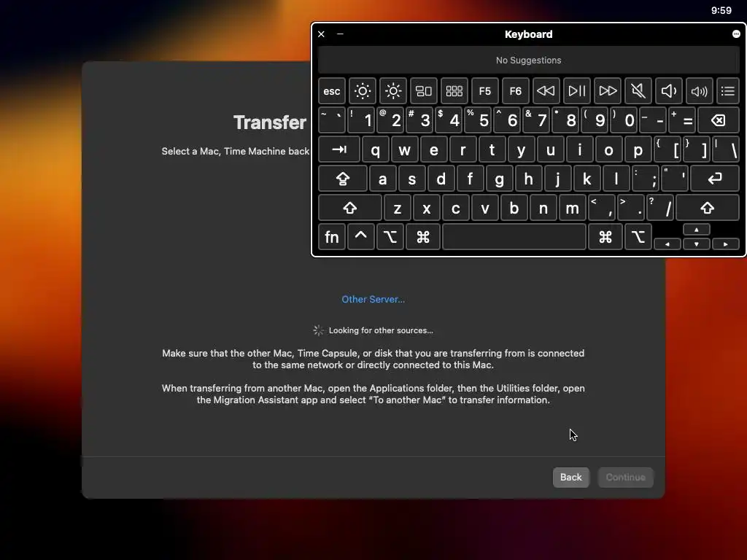Tap the comma key

tap(602, 208)
